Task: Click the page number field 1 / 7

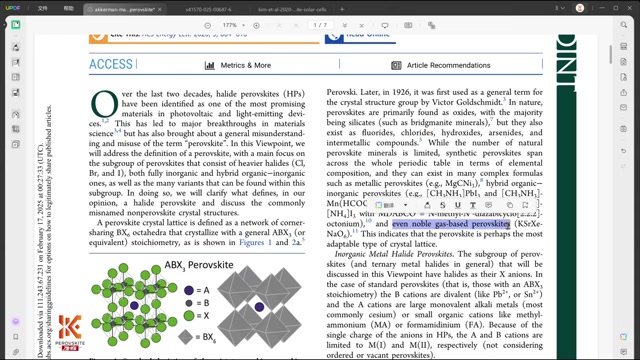Action: coord(320,25)
